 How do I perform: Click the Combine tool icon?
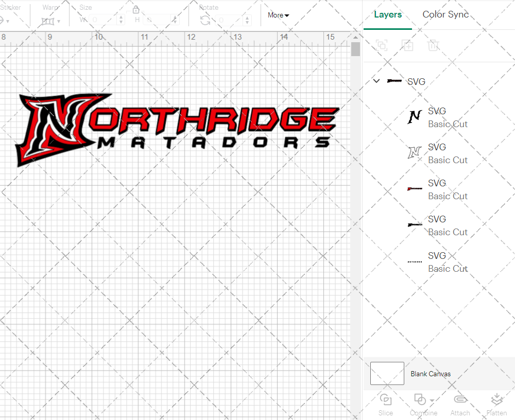(420, 399)
